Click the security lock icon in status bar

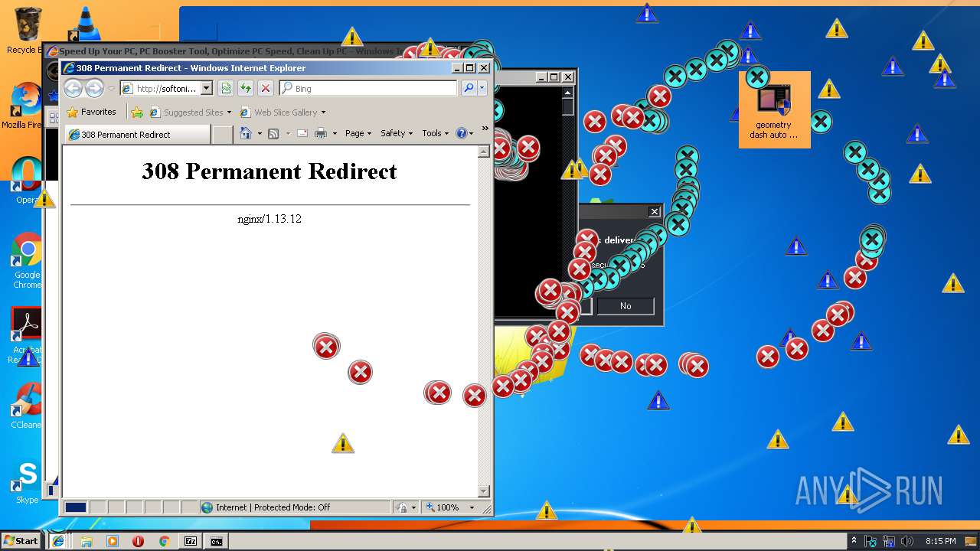(403, 507)
